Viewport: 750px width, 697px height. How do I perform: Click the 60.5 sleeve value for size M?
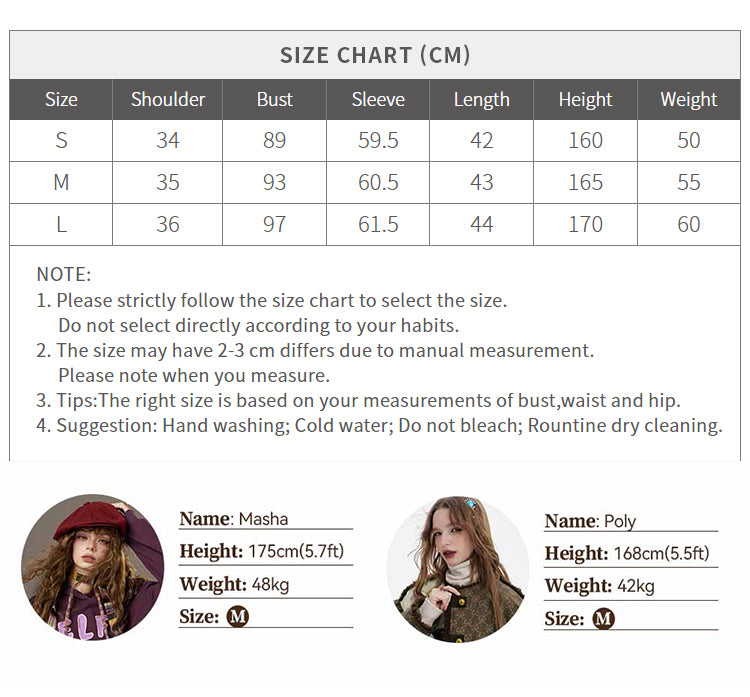point(378,183)
